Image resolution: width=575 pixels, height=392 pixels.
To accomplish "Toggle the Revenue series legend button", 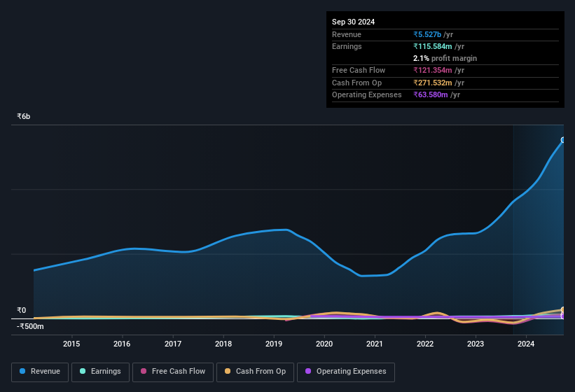I will tap(40, 372).
